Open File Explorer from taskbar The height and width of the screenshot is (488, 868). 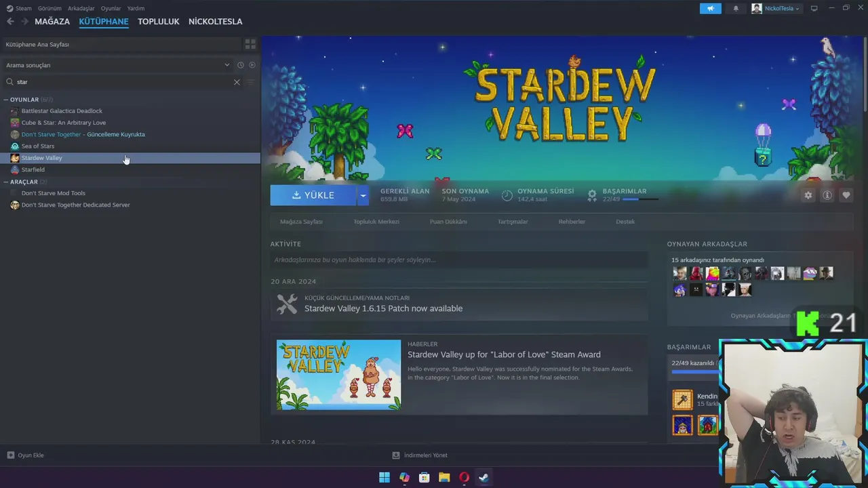(x=444, y=477)
